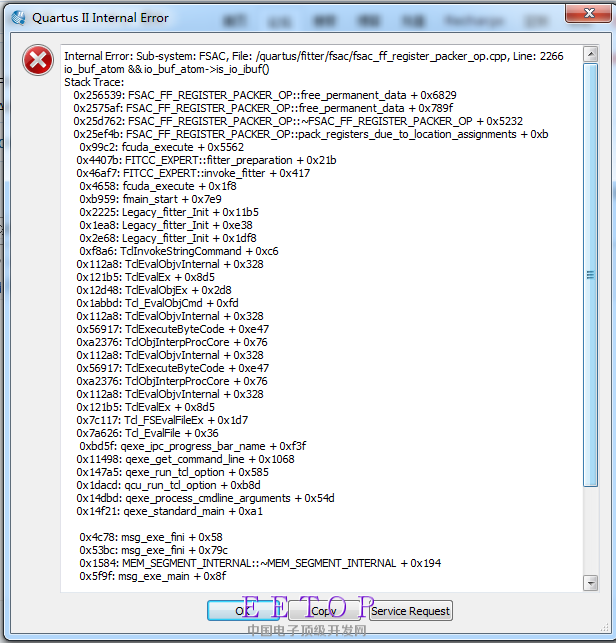
Task: Select the 'Legacy_fitter_Init + 0x1df8' line
Action: point(168,238)
